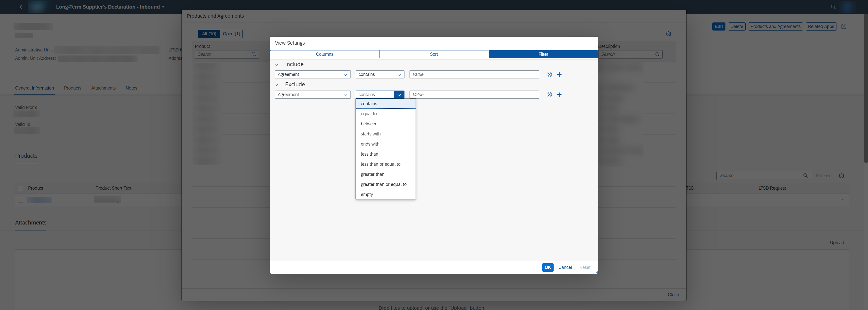This screenshot has width=868, height=310.
Task: Click the Delete button
Action: [x=737, y=27]
